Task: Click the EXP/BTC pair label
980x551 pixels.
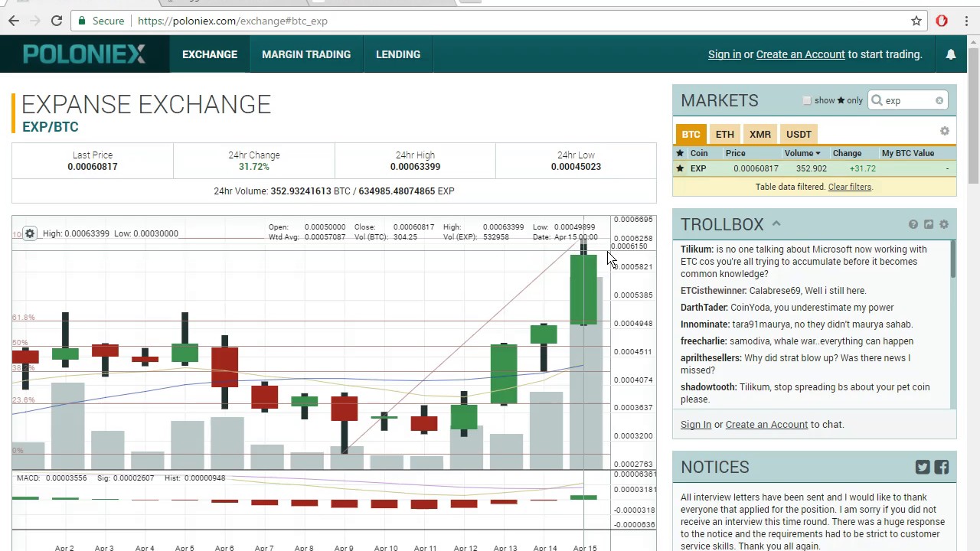Action: click(51, 127)
